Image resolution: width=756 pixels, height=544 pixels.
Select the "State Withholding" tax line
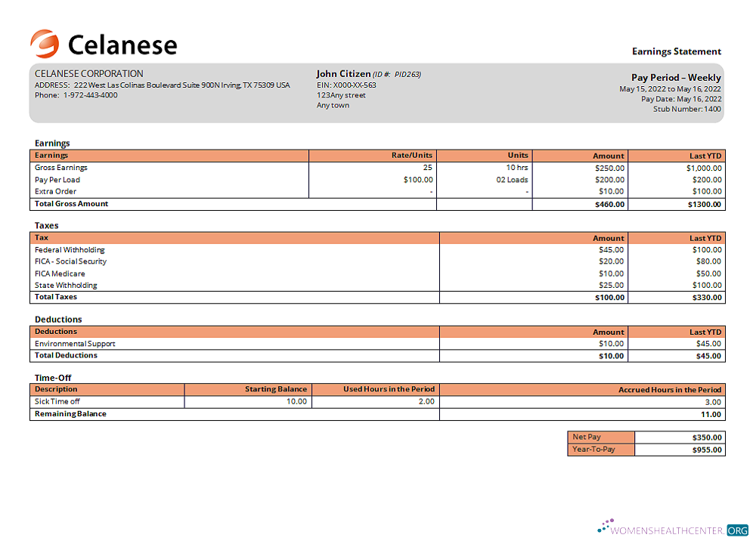(67, 285)
